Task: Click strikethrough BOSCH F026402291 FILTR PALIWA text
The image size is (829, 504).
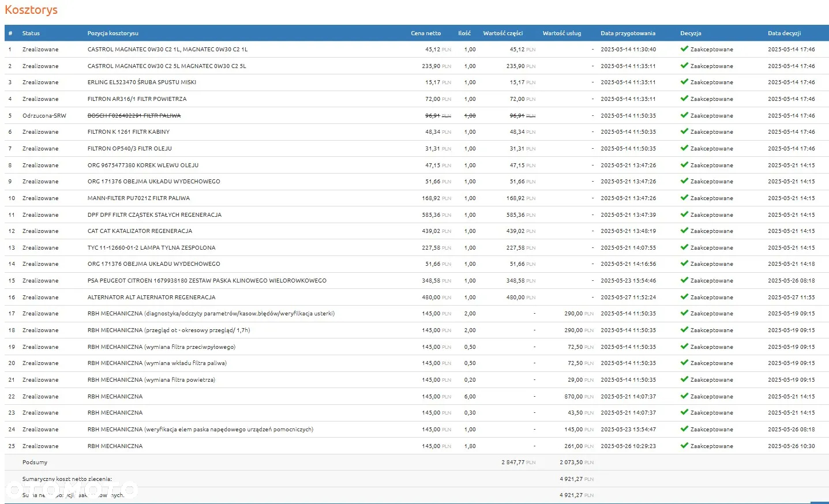Action: point(134,115)
